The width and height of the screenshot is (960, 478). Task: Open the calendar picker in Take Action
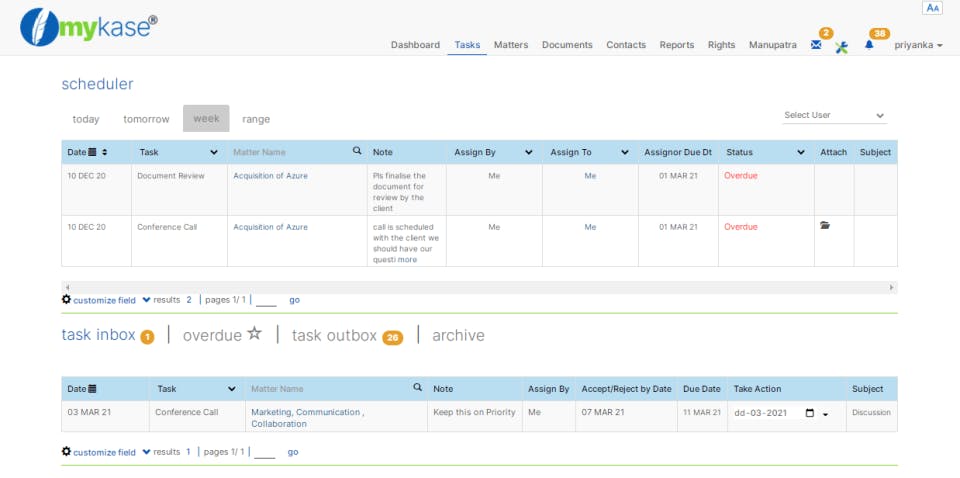810,413
